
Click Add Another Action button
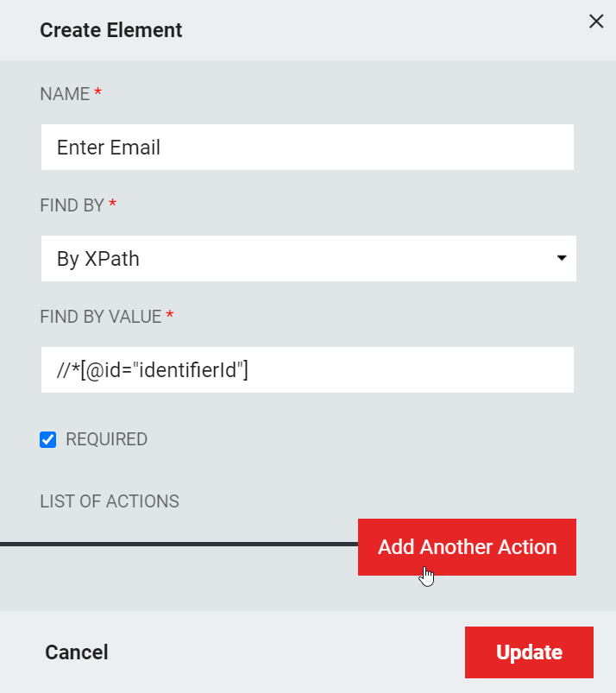(467, 547)
